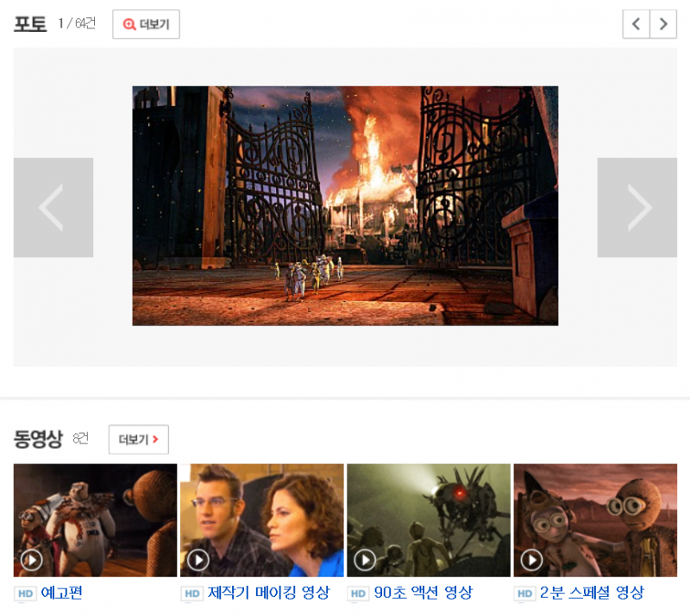The height and width of the screenshot is (616, 690).
Task: Click the 포토 section heading
Action: (x=30, y=24)
